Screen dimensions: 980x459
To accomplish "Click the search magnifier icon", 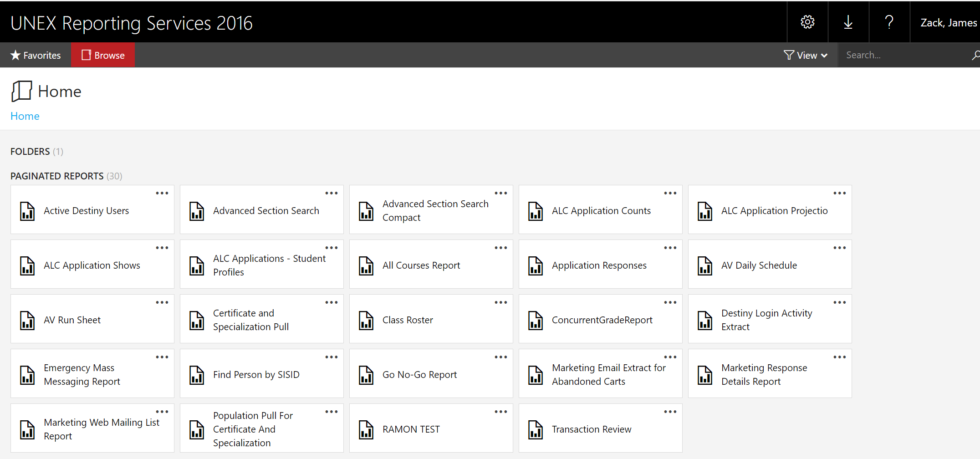I will coord(975,55).
